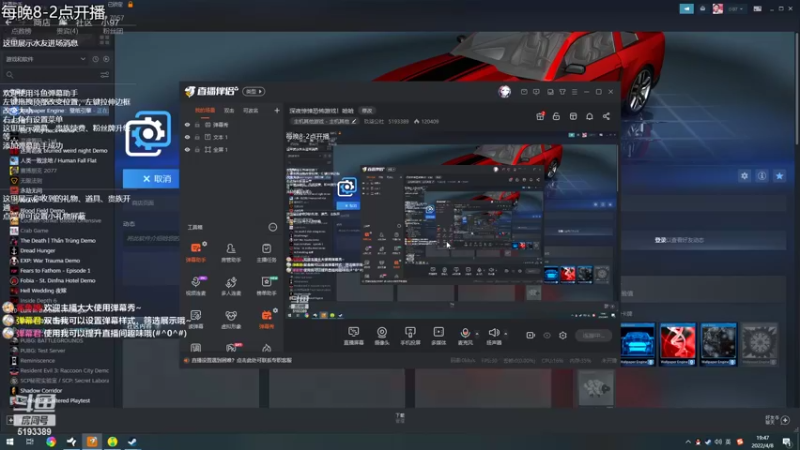Favorite with the Steam star icon

pos(779,176)
